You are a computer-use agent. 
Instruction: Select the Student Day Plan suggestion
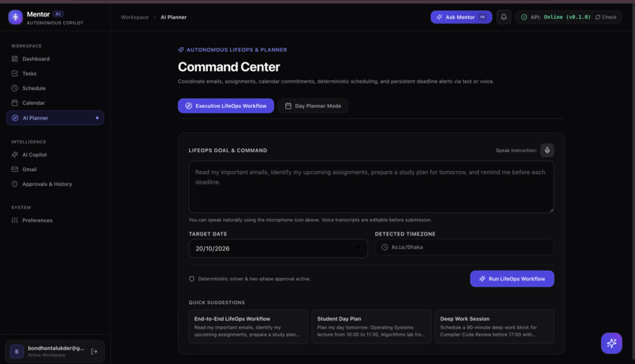(371, 326)
